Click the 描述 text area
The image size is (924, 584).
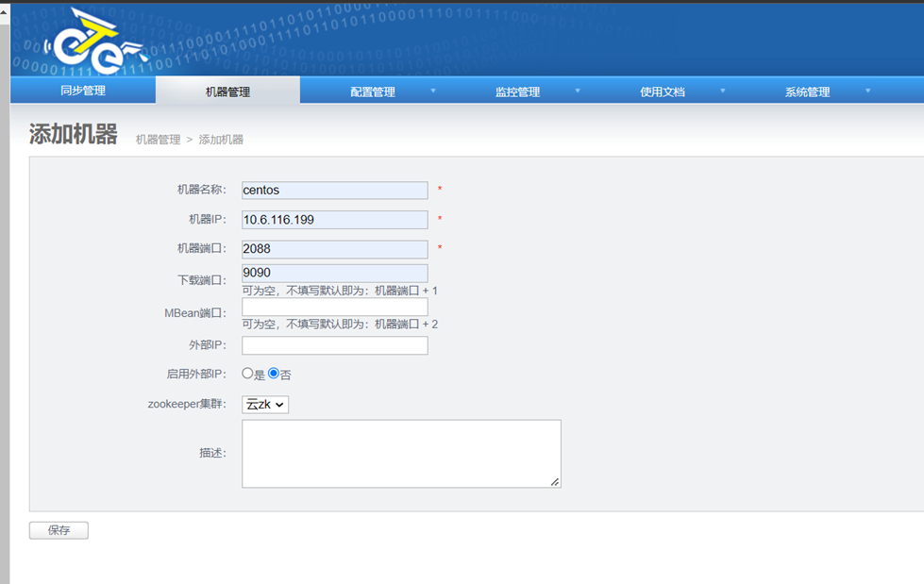click(400, 454)
